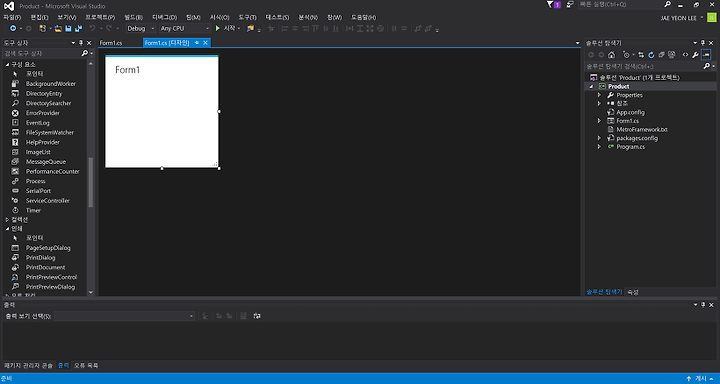The height and width of the screenshot is (384, 720).
Task: Click the feedback icon beside quick launch
Action: [570, 5]
